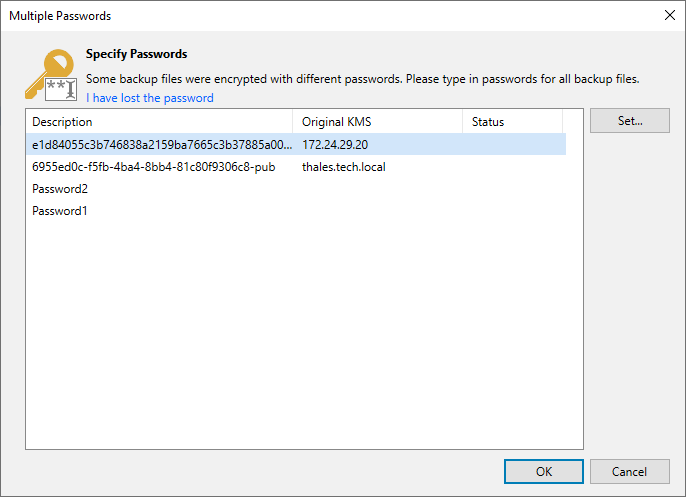Viewport: 686px width, 497px height.
Task: Choose the Password1 row
Action: click(x=60, y=211)
